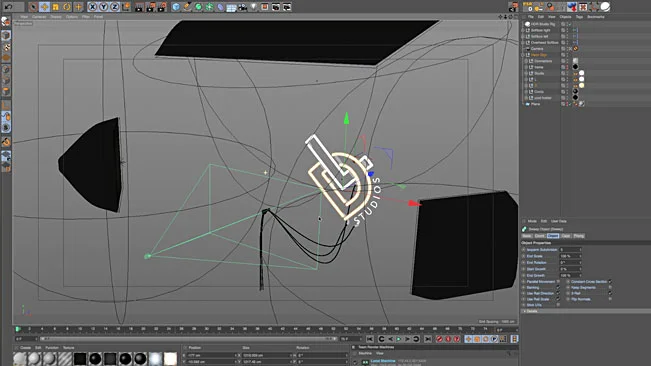Expand the Connectors child object
The width and height of the screenshot is (651, 366).
[x=526, y=61]
